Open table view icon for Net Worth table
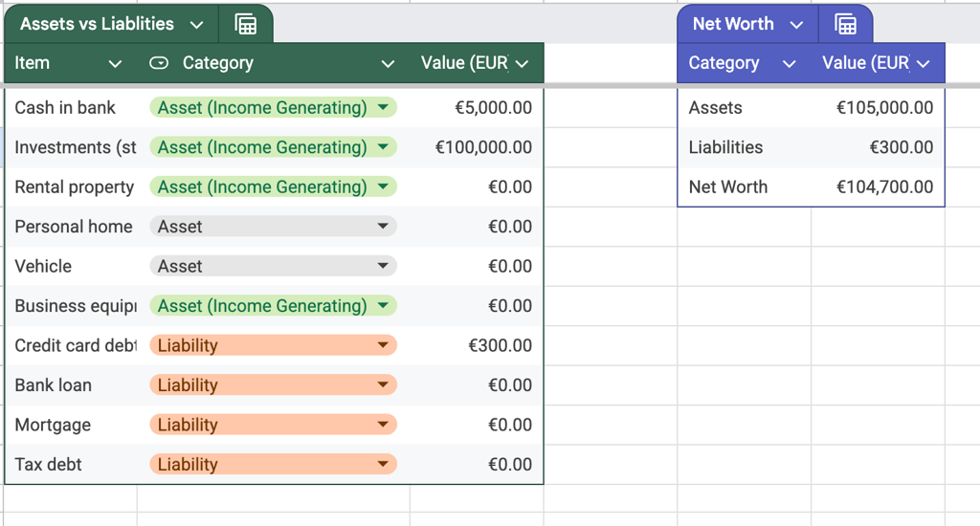This screenshot has width=980, height=526. [845, 24]
